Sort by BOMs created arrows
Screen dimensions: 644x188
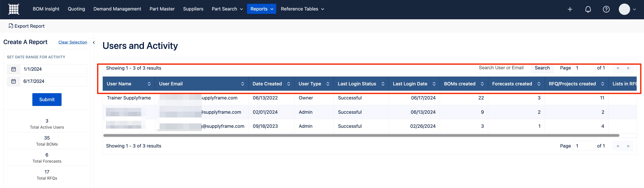click(x=482, y=84)
